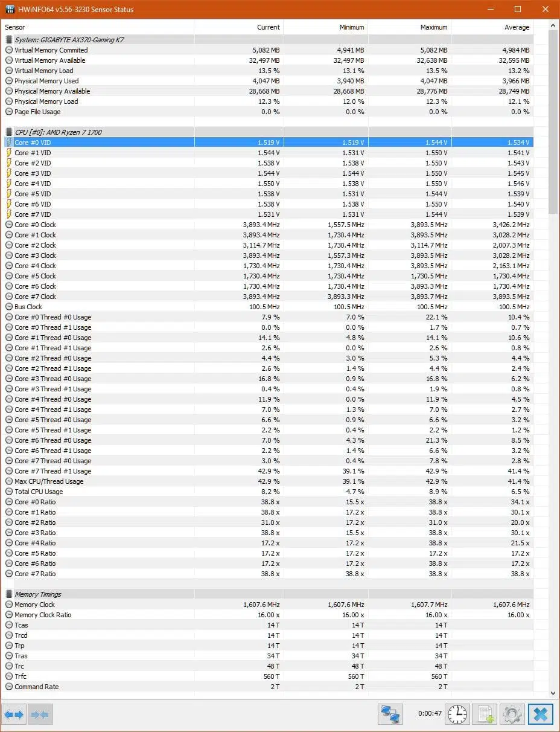Select the System: GIGABYTE AX370-Gaming K7 group row

tap(268, 40)
